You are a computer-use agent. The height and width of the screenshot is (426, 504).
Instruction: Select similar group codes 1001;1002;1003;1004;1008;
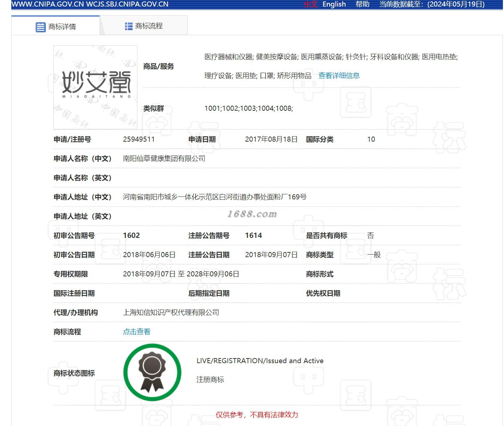[249, 108]
